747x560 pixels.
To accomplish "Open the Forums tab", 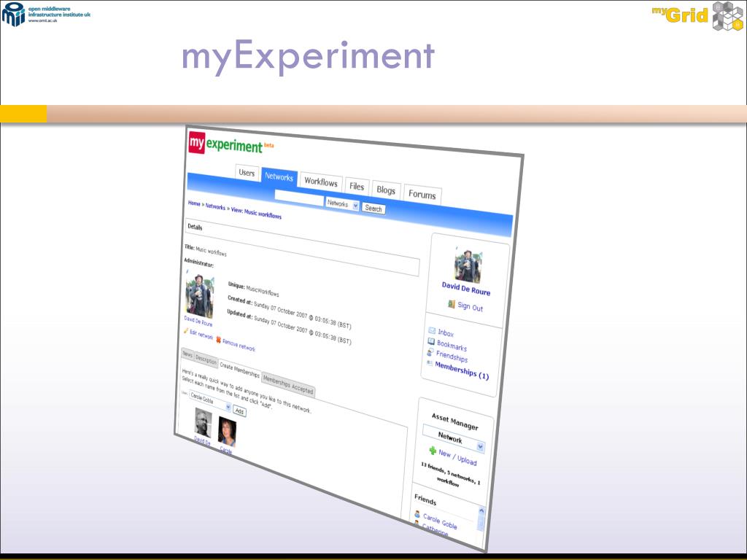I will coord(422,194).
